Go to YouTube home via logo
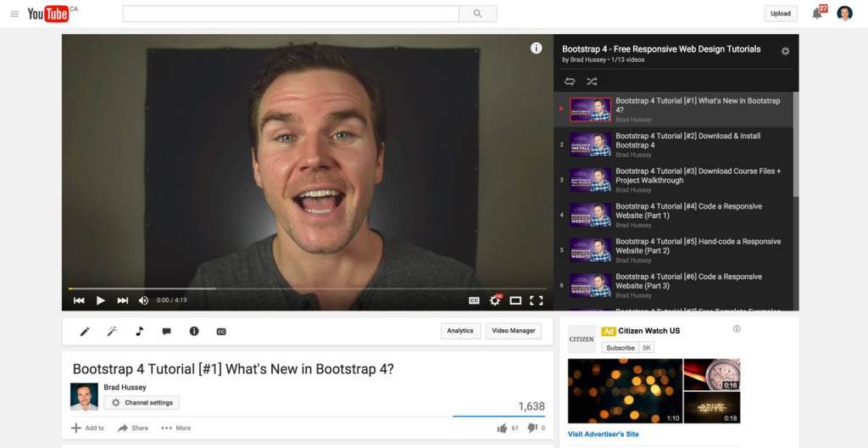Screen dimensions: 868x448 [x=48, y=14]
